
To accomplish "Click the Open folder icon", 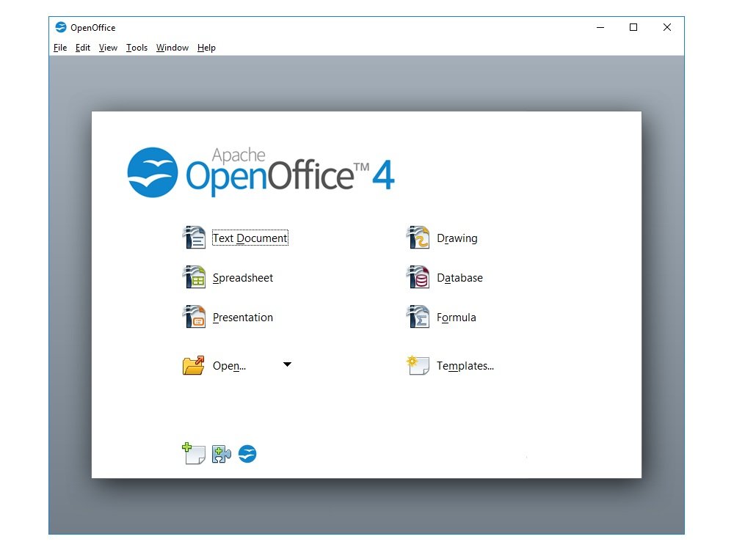I will 193,365.
